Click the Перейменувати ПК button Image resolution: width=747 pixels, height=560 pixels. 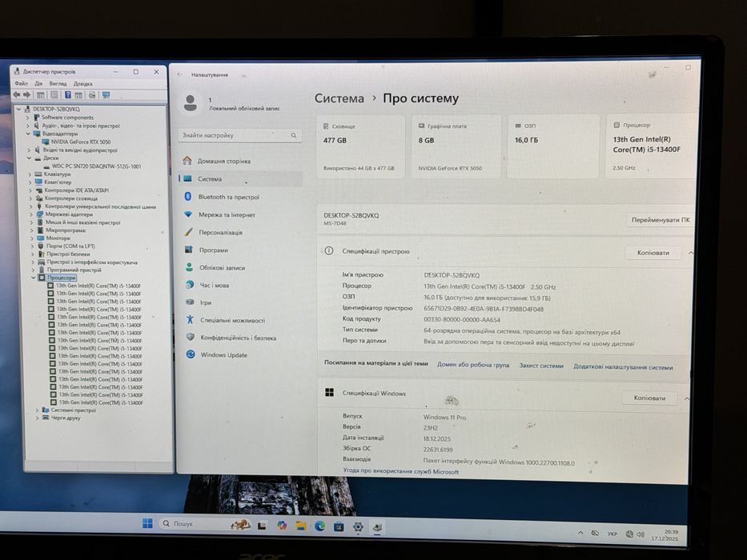click(x=661, y=220)
